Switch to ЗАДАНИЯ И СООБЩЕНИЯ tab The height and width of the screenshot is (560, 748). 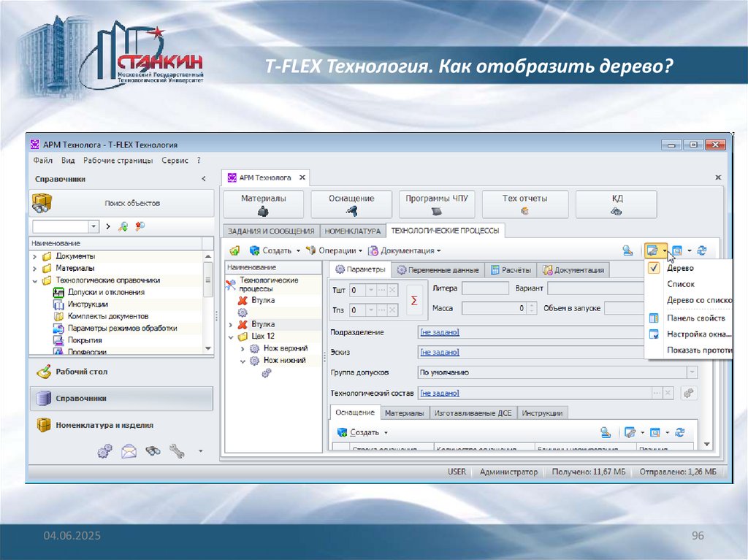click(271, 231)
